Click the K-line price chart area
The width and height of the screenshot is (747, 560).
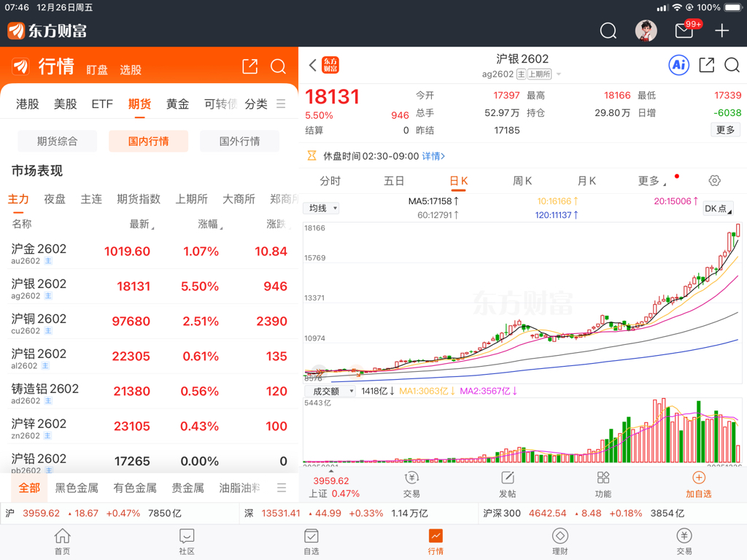click(x=522, y=303)
